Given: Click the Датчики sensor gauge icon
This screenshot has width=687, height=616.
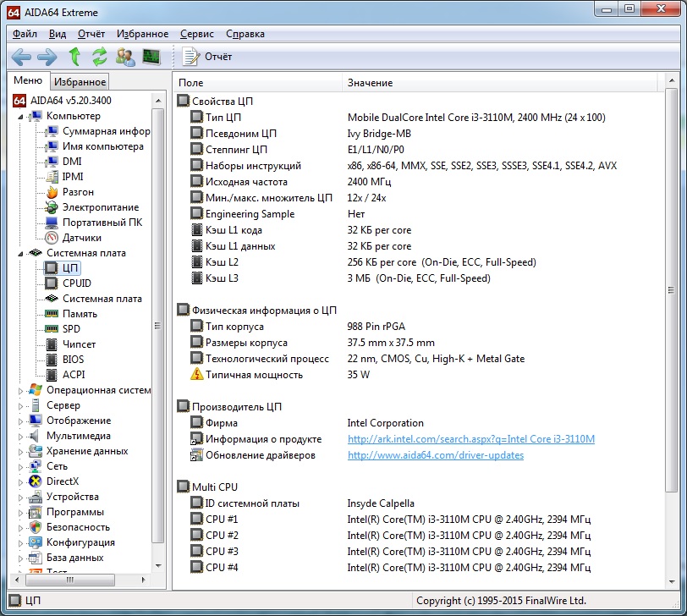Looking at the screenshot, I should point(52,238).
